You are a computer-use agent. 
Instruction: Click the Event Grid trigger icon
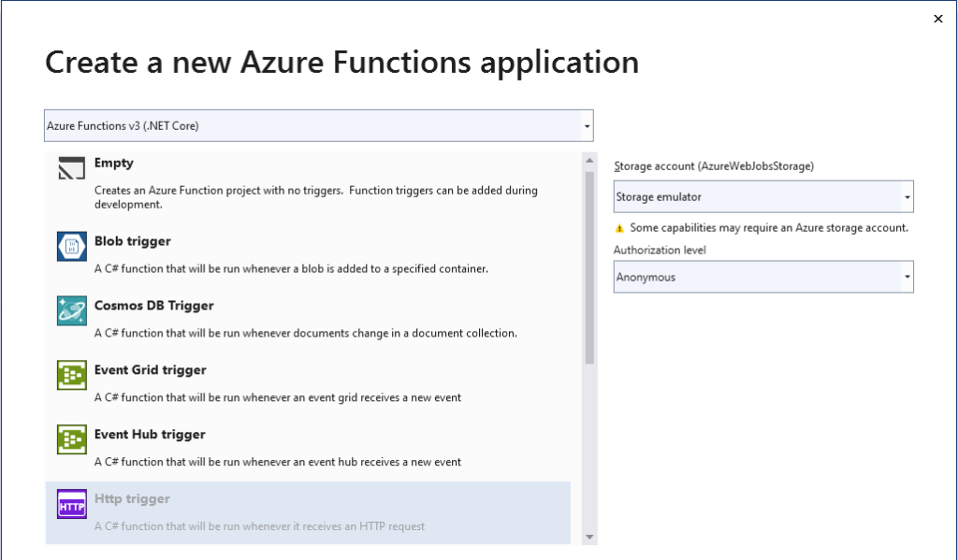click(72, 376)
